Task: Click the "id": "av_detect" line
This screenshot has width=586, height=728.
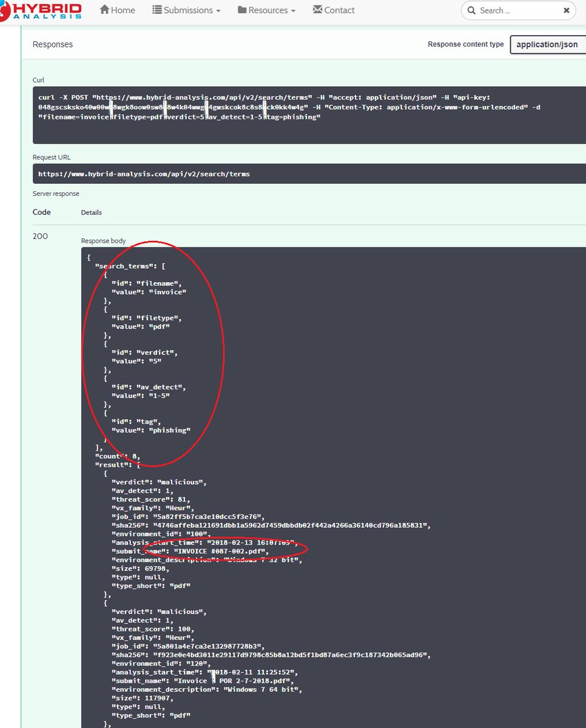Action: click(x=149, y=387)
